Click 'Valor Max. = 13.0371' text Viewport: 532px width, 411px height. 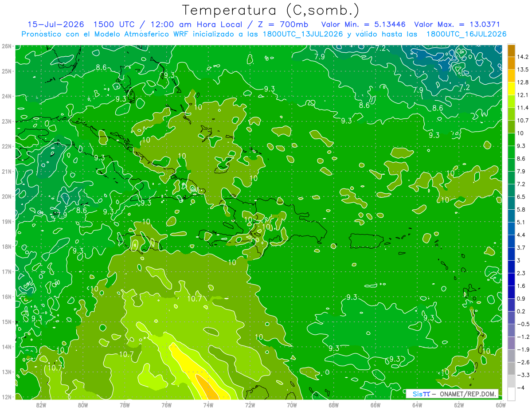click(457, 24)
